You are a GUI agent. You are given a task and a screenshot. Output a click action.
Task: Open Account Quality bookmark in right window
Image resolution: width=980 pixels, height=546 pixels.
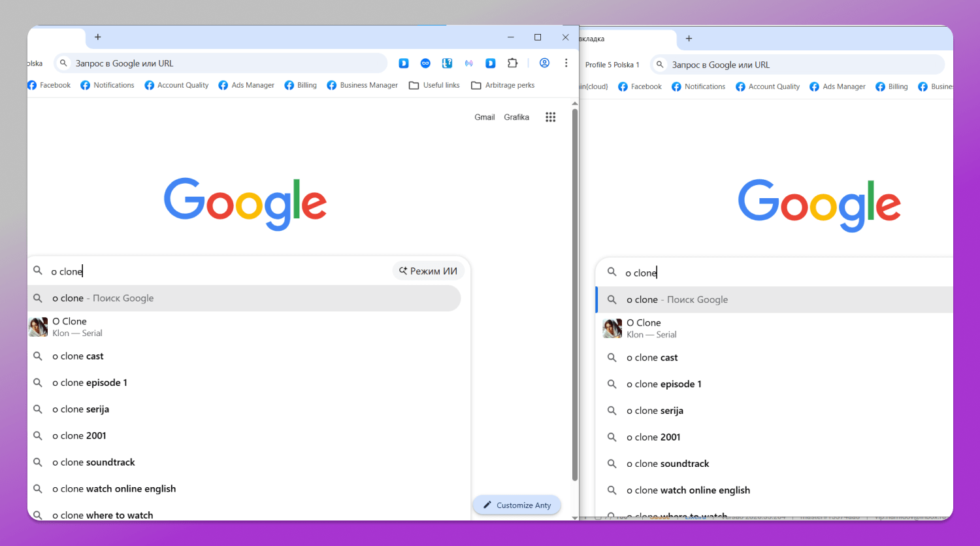(768, 86)
